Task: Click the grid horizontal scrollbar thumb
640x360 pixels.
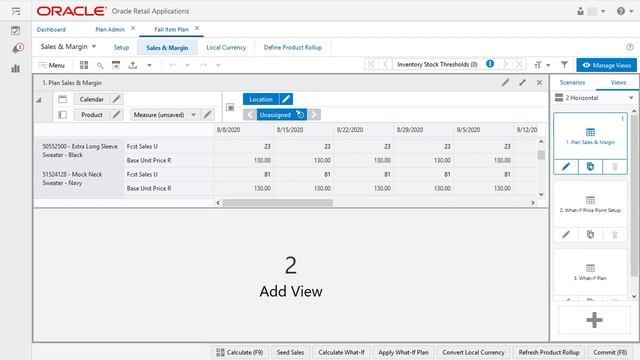Action: (278, 202)
